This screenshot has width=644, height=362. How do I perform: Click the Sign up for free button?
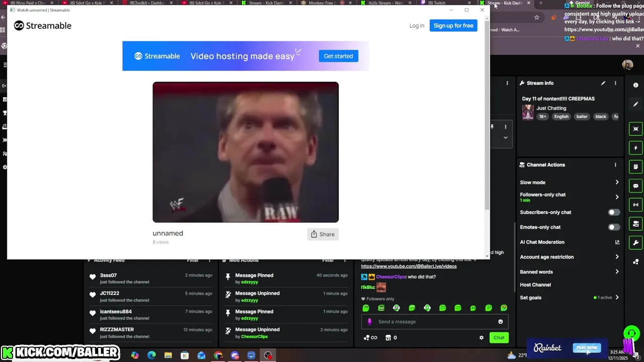(x=453, y=26)
